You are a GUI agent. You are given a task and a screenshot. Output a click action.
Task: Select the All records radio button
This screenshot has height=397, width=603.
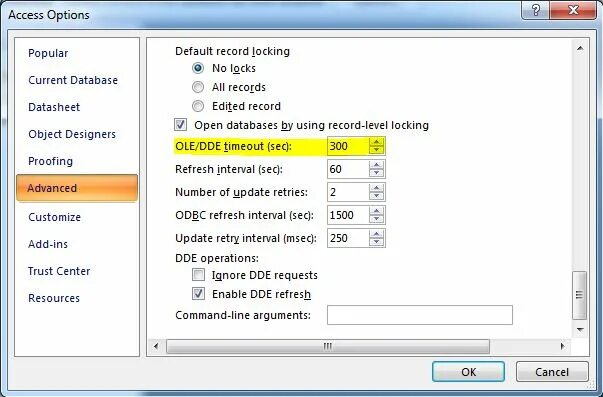[198, 87]
